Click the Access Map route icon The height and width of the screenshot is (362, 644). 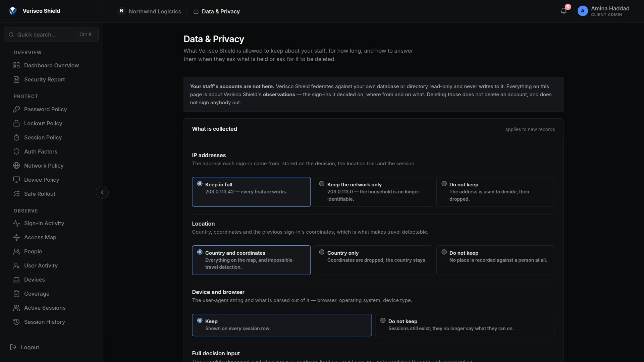[16, 237]
